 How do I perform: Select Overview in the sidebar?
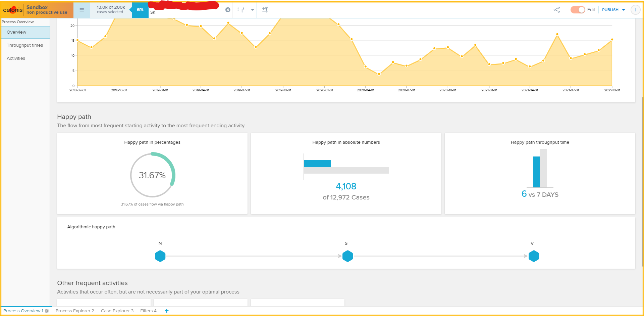pyautogui.click(x=25, y=32)
